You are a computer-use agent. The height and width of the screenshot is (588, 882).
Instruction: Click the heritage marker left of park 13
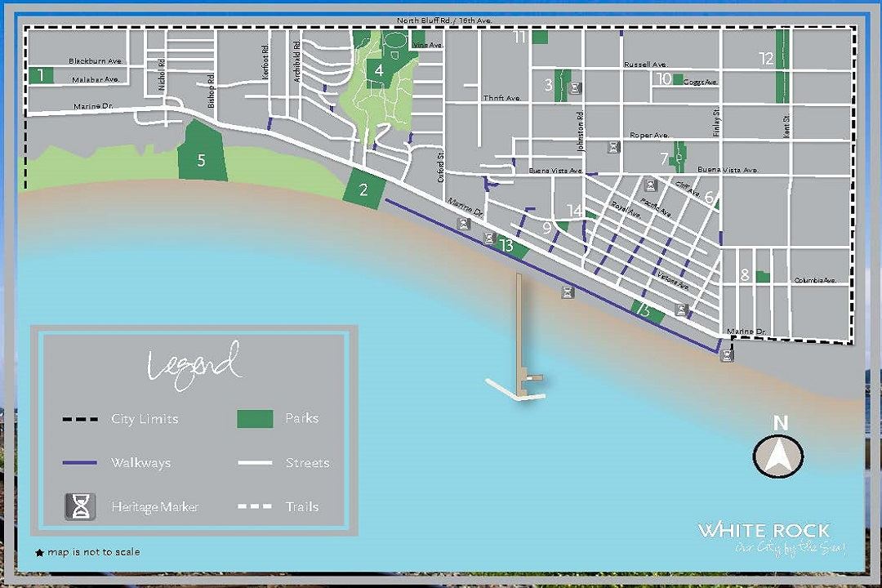488,238
